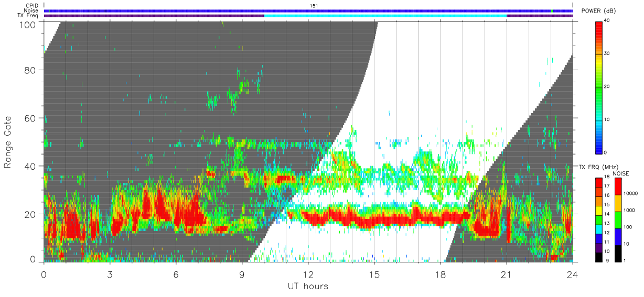The width and height of the screenshot is (644, 297).
Task: Click the orange swatch of the NOISE legend
Action: click(617, 203)
